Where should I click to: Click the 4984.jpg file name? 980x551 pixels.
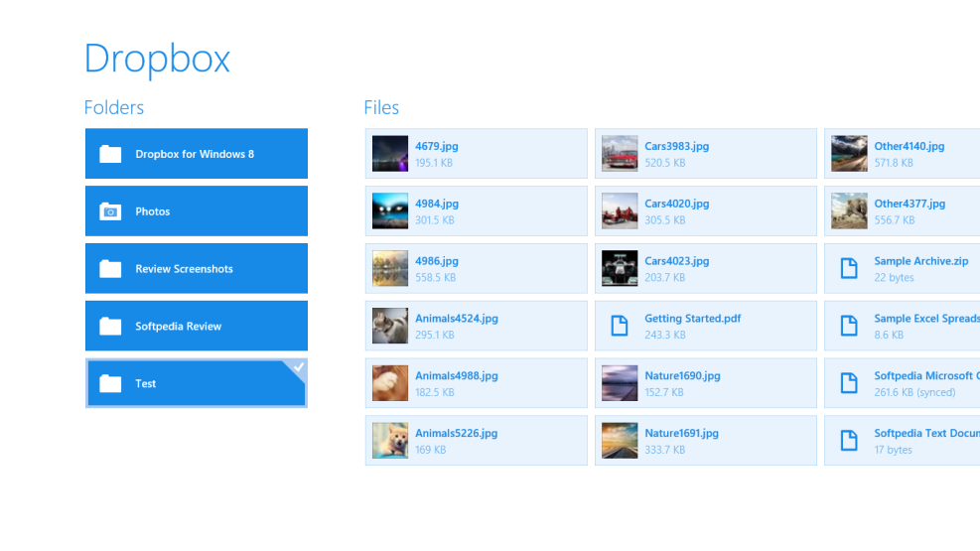436,204
